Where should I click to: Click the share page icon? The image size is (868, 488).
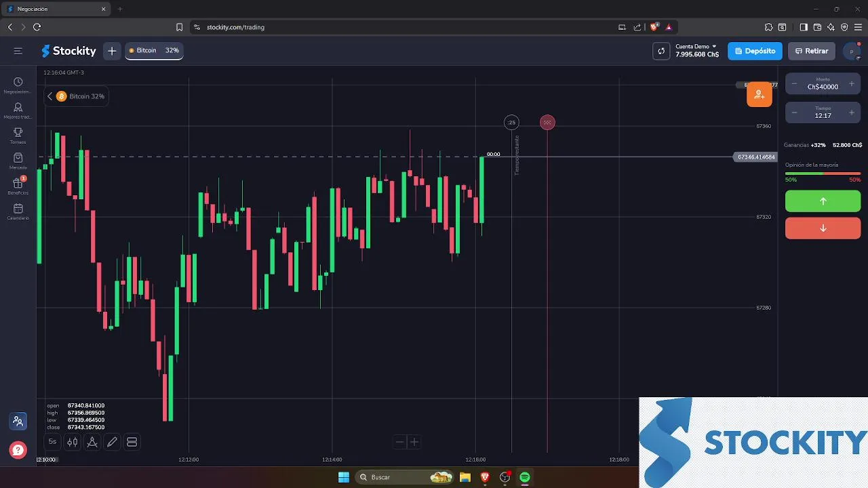[637, 27]
